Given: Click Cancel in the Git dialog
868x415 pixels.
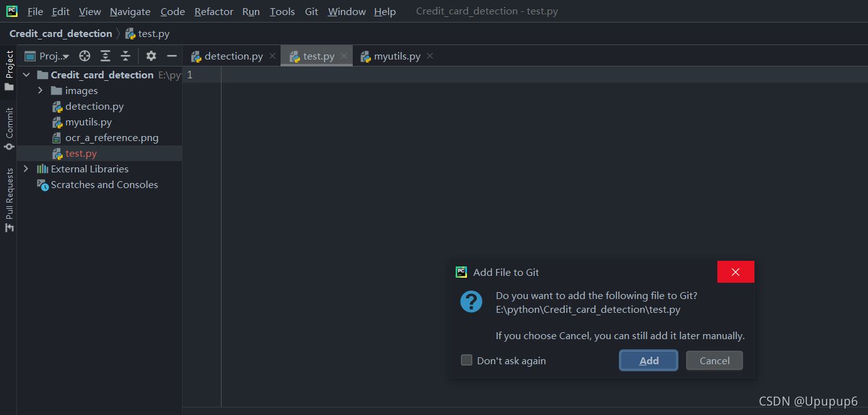Looking at the screenshot, I should [x=714, y=360].
